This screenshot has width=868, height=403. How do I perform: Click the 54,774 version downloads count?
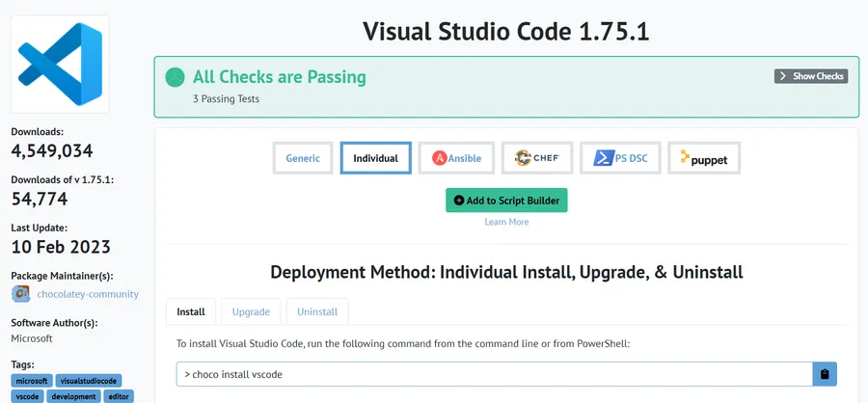coord(40,199)
